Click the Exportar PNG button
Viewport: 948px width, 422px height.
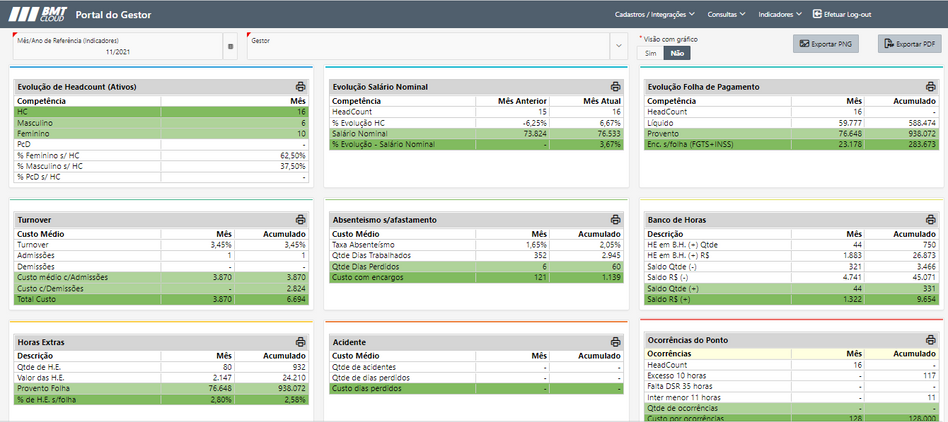826,44
